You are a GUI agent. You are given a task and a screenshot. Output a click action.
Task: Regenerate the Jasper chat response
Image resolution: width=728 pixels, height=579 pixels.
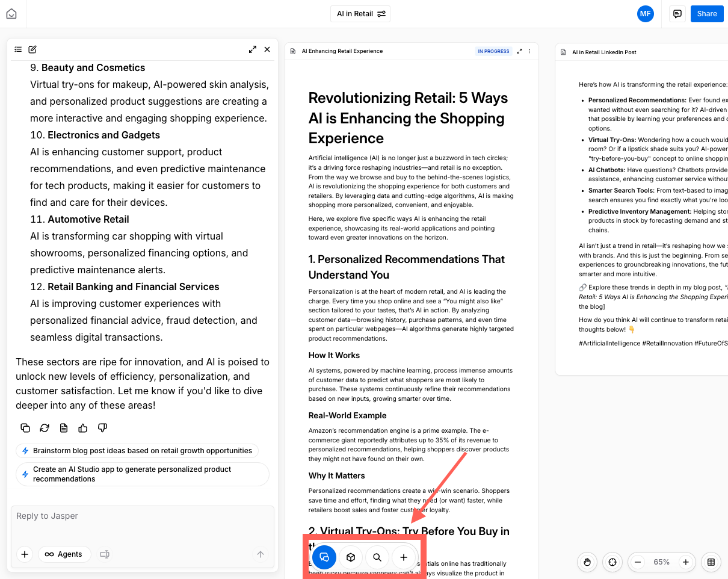(x=45, y=428)
